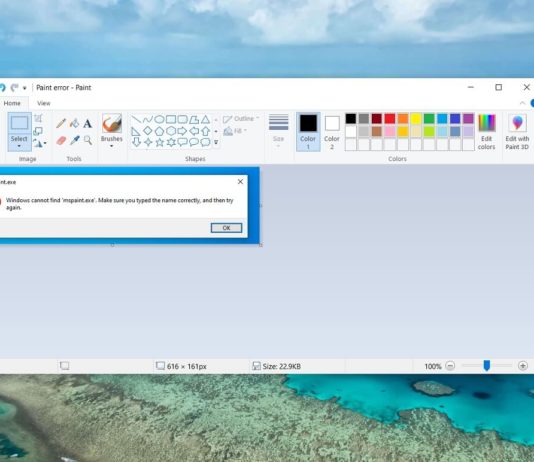This screenshot has width=534, height=462.
Task: Select the Pencil tool
Action: [61, 123]
